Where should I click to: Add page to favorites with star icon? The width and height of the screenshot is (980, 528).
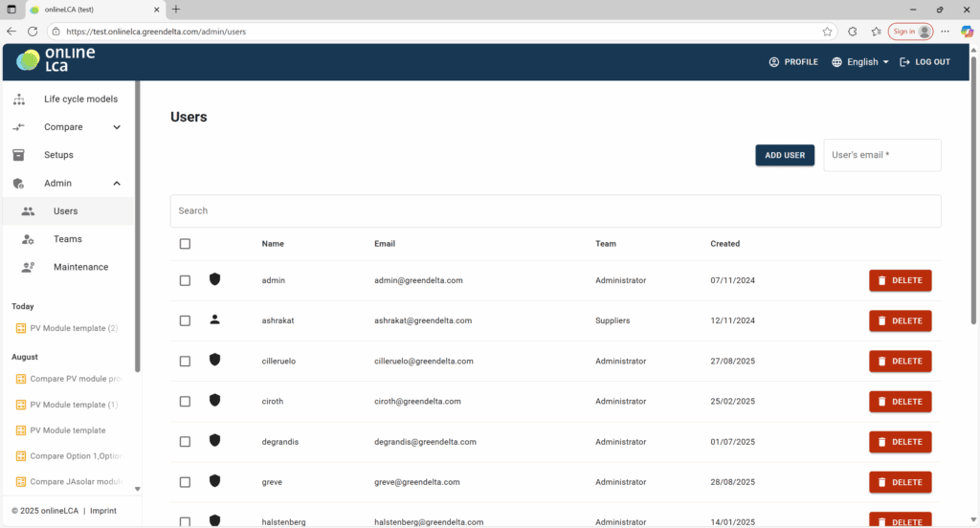click(x=827, y=32)
